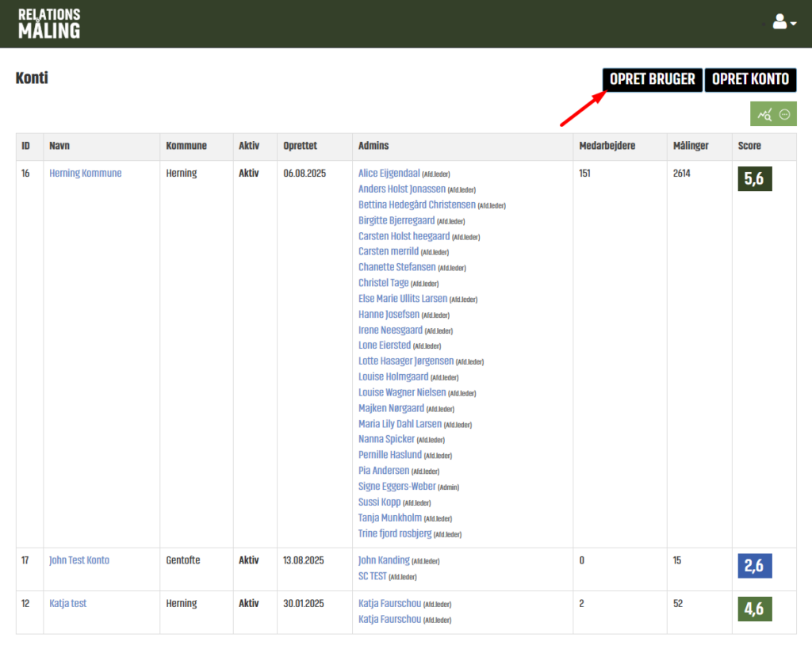
Task: Open admin Trine fjord rosbjerg
Action: pos(395,533)
